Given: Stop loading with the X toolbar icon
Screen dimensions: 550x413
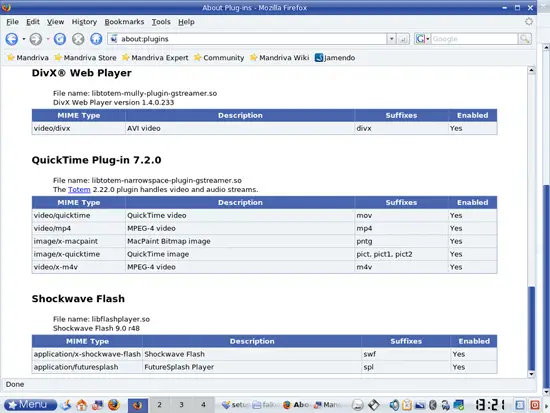Looking at the screenshot, I should pyautogui.click(x=78, y=39).
